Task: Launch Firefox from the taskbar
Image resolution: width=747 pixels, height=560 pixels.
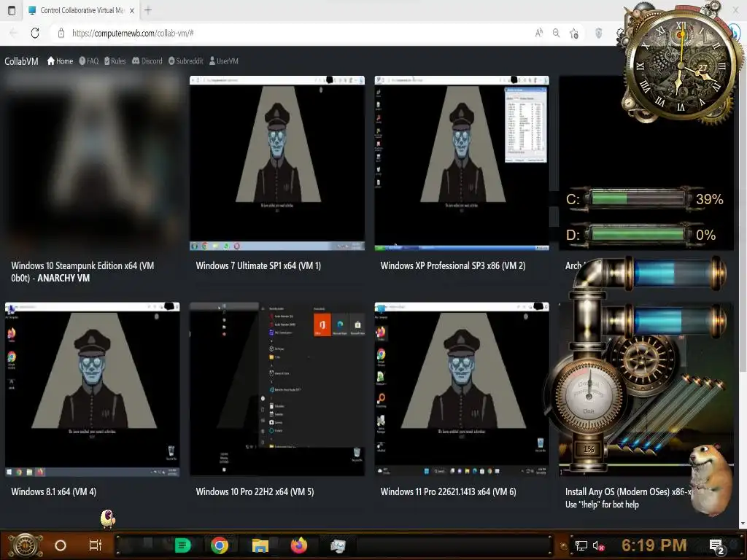Action: (299, 545)
